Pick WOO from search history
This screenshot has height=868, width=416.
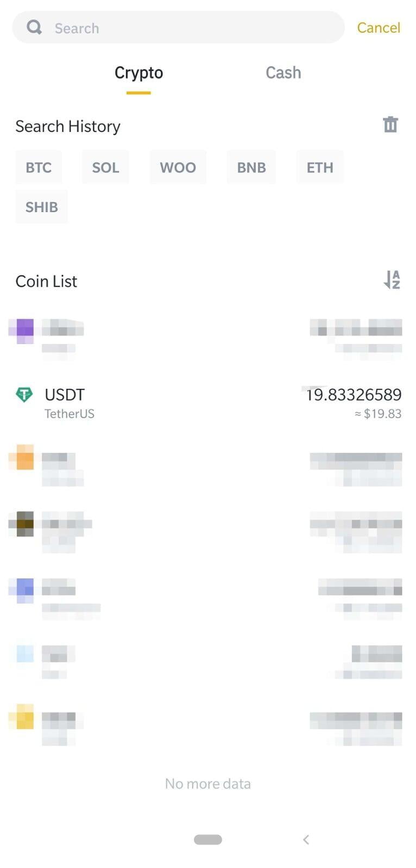(x=178, y=167)
